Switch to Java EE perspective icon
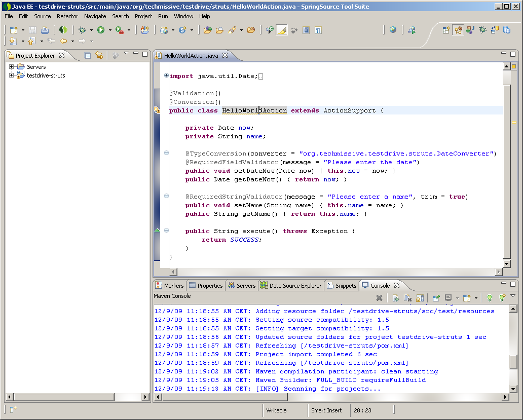523x420 pixels. pyautogui.click(x=458, y=30)
